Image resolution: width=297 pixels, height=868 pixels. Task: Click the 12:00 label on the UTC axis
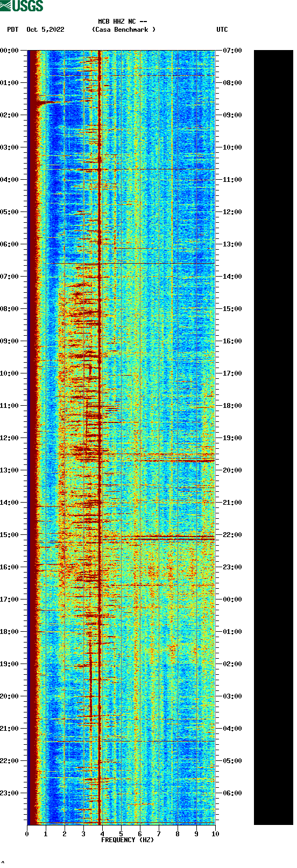click(x=232, y=212)
